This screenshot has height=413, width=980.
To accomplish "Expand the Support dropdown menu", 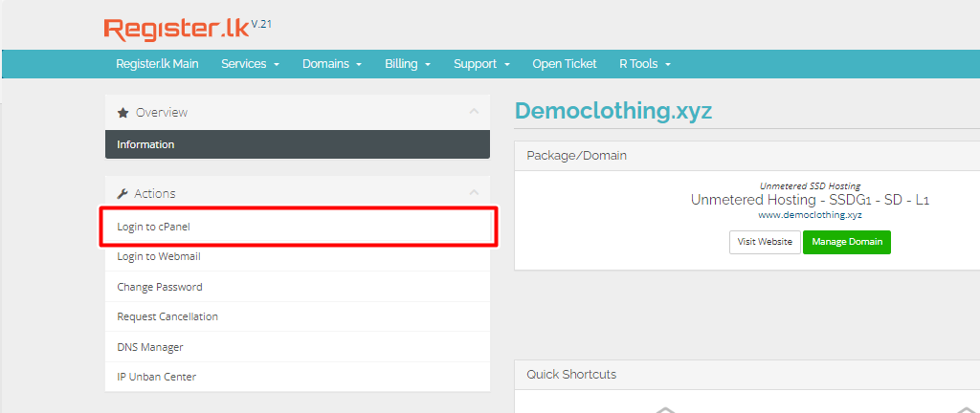I will click(x=482, y=64).
